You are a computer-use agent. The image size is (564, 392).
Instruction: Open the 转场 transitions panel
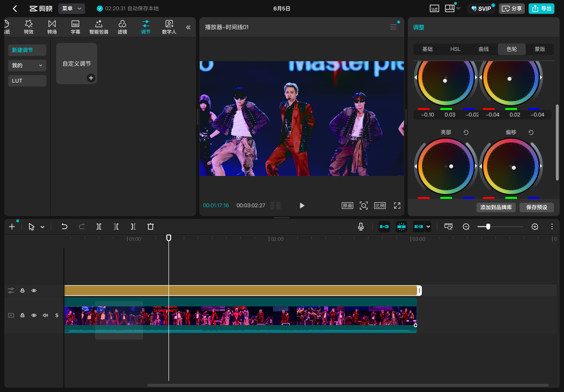pos(52,27)
